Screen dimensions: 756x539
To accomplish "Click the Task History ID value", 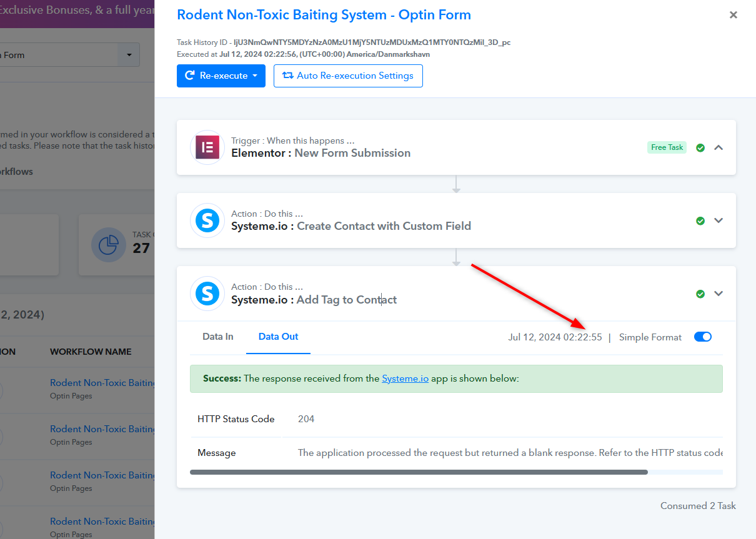I will tap(372, 42).
